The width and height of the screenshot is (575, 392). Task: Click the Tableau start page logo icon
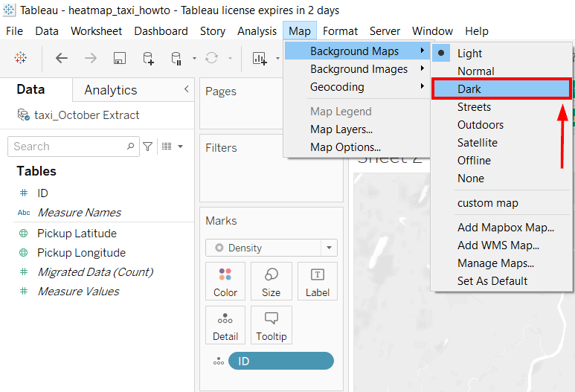[x=21, y=58]
